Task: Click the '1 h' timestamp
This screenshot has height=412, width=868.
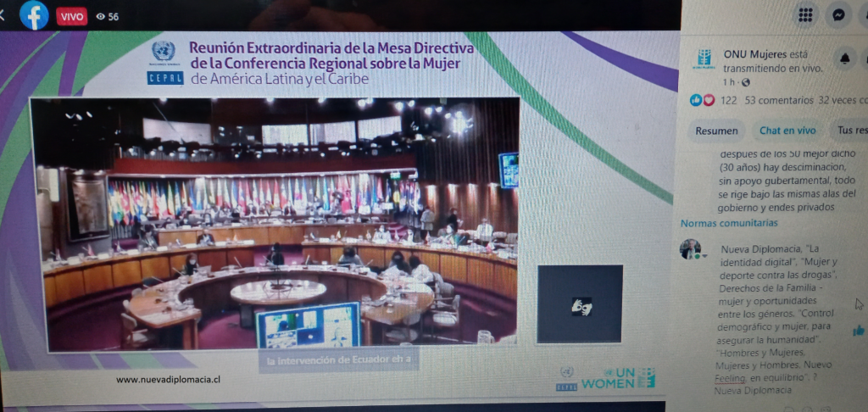Action: point(730,82)
